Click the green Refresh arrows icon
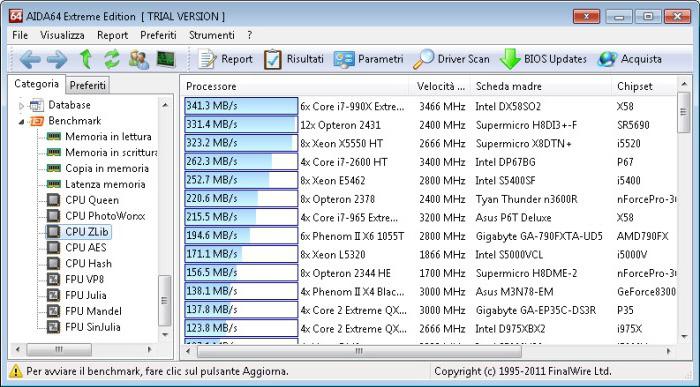 click(112, 59)
